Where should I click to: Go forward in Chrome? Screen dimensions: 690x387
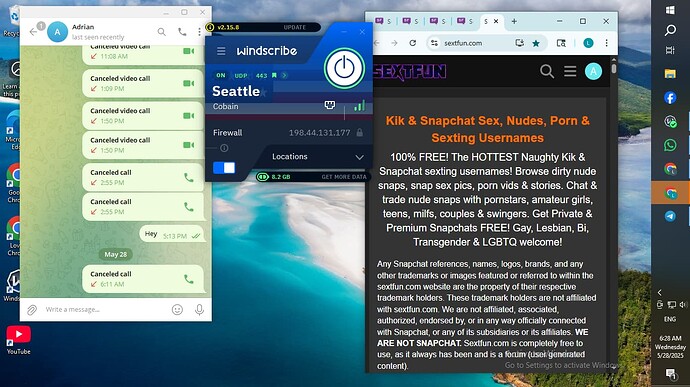point(394,43)
